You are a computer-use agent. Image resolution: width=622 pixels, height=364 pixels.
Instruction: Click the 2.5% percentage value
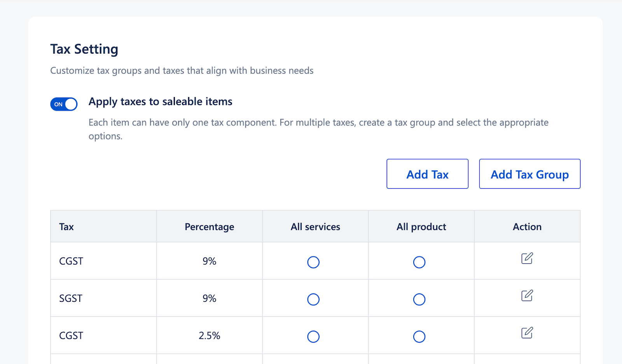click(209, 336)
